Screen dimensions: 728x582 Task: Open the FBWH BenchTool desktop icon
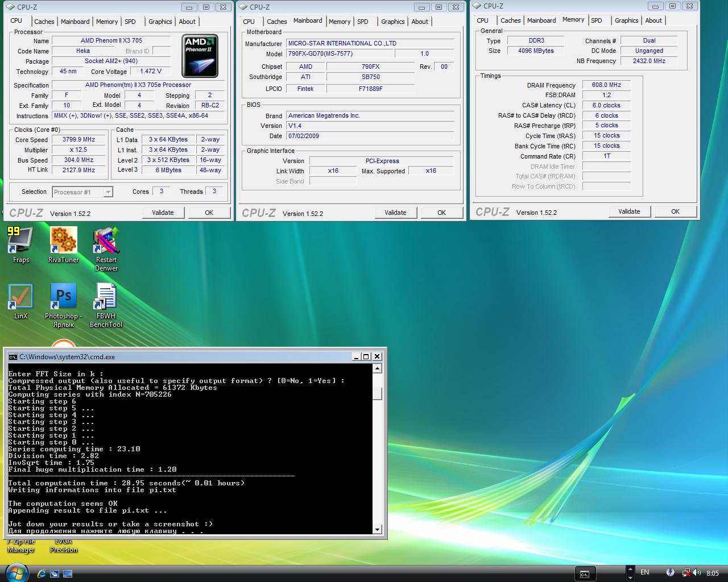pyautogui.click(x=106, y=305)
